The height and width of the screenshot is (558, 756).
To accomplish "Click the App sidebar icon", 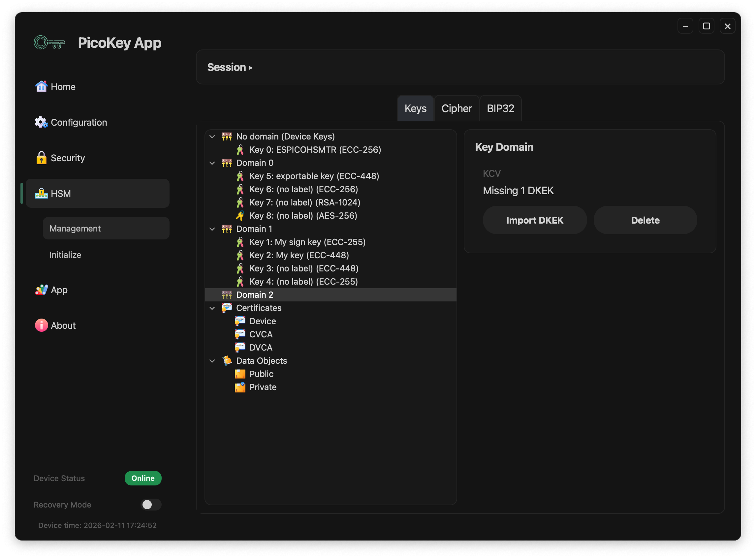I will point(41,290).
